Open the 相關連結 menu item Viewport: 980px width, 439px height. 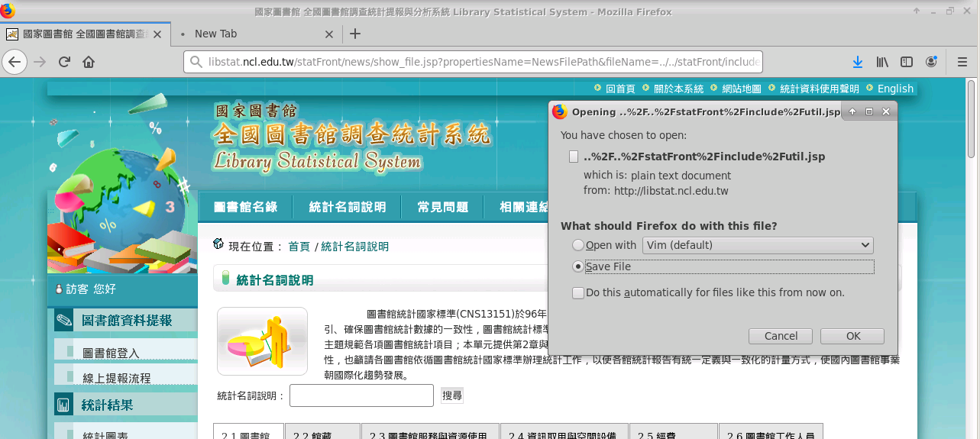pos(524,207)
